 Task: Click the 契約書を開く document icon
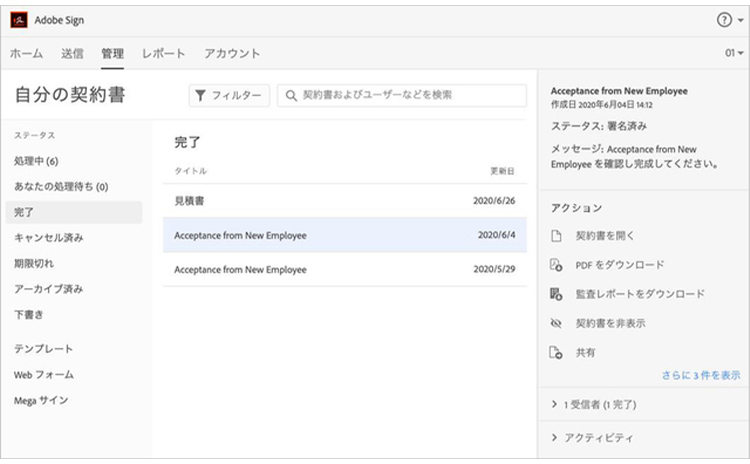[556, 236]
